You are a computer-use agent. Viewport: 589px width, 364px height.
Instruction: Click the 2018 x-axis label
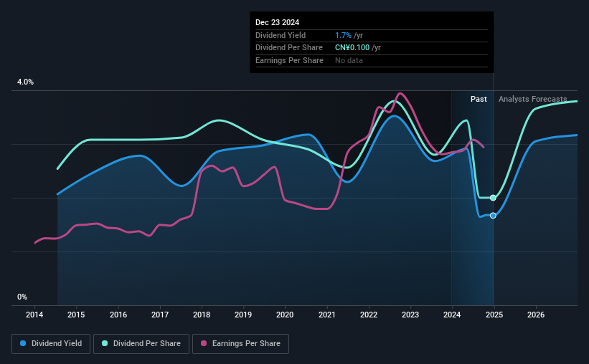[x=202, y=315]
